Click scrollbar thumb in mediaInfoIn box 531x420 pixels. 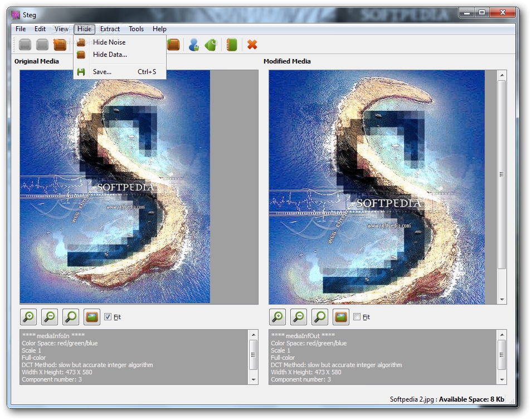(254, 355)
